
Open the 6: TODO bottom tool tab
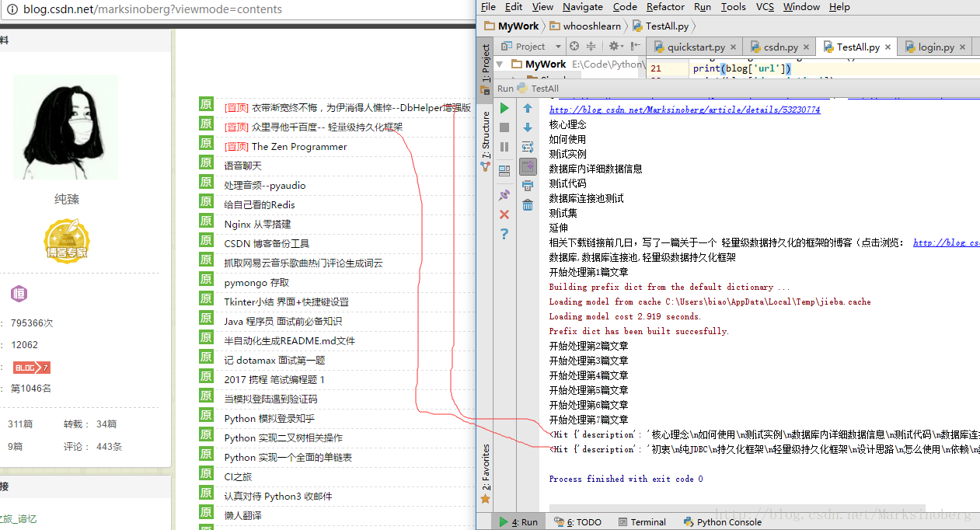(577, 522)
